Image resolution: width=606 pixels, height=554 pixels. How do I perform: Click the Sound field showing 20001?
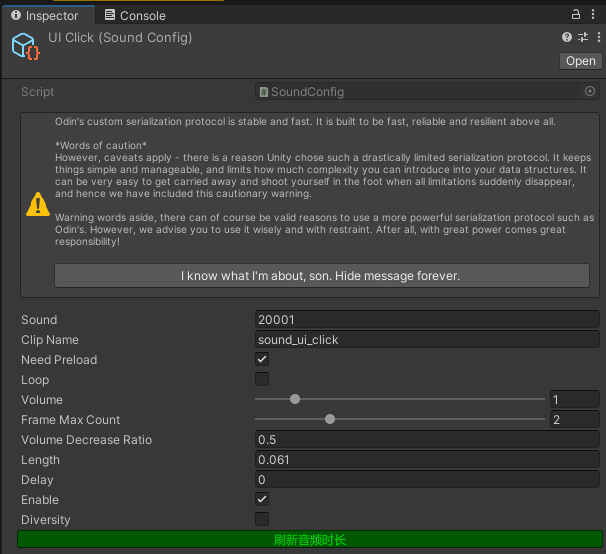427,320
